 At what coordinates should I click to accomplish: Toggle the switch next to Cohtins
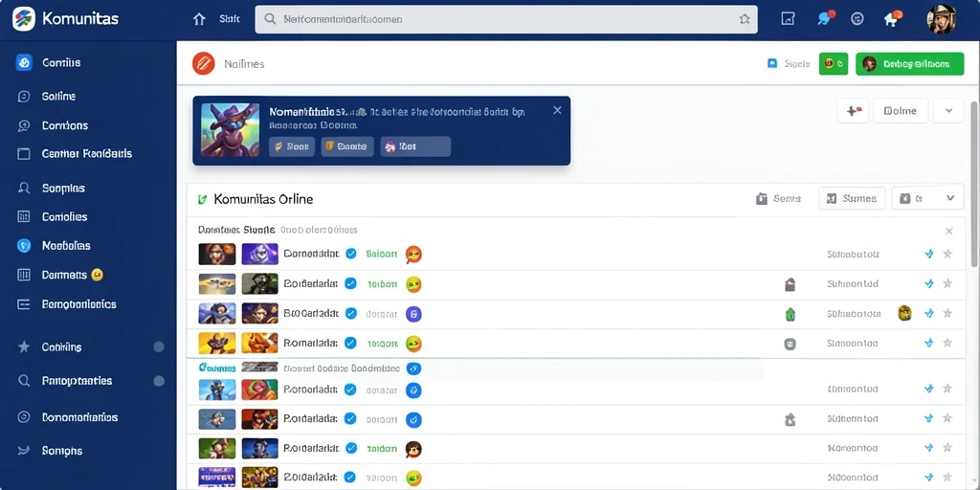click(159, 346)
